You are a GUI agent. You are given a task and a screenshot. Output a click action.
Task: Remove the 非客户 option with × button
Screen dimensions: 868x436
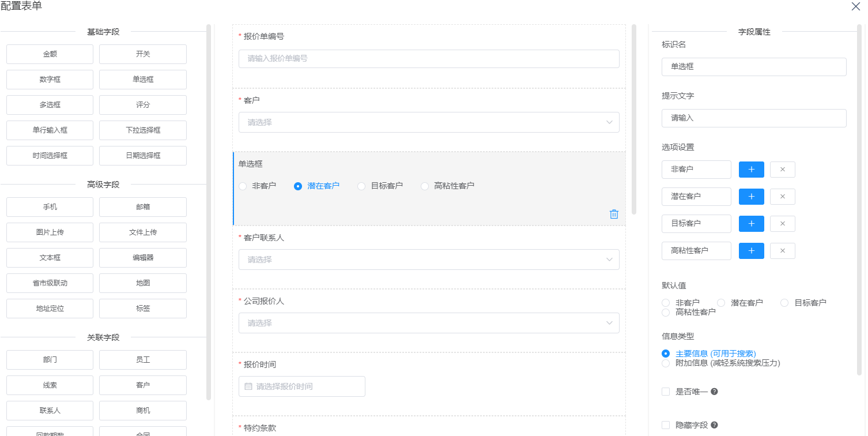click(x=783, y=170)
